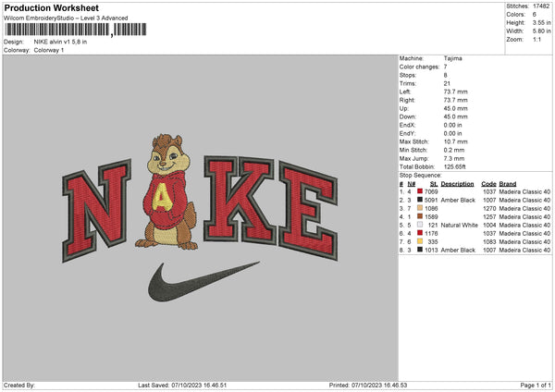Click the St. column header
The width and height of the screenshot is (555, 392).
point(434,184)
